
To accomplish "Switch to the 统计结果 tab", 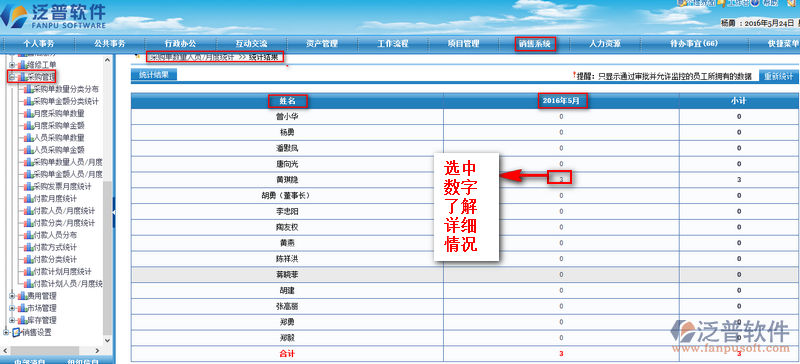I will (x=154, y=75).
